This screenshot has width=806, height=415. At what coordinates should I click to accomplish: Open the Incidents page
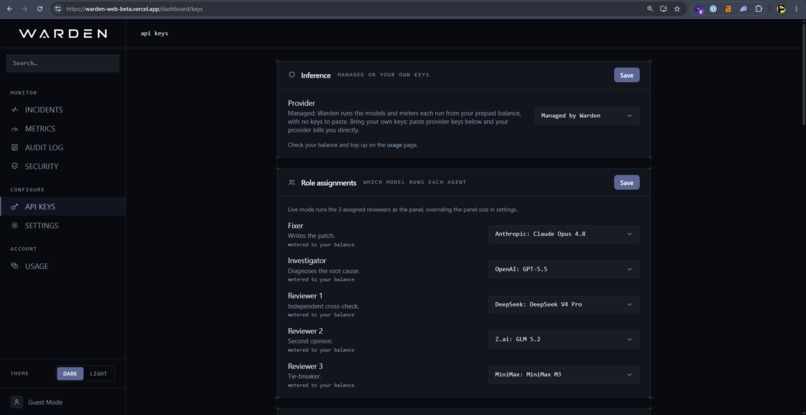(x=63, y=110)
